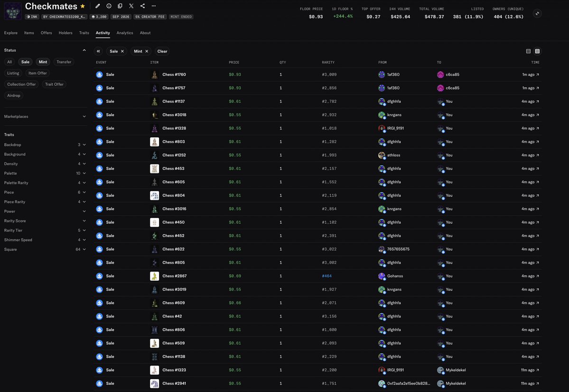Collapse the filter sidebar with double-chevron icon

click(x=98, y=51)
